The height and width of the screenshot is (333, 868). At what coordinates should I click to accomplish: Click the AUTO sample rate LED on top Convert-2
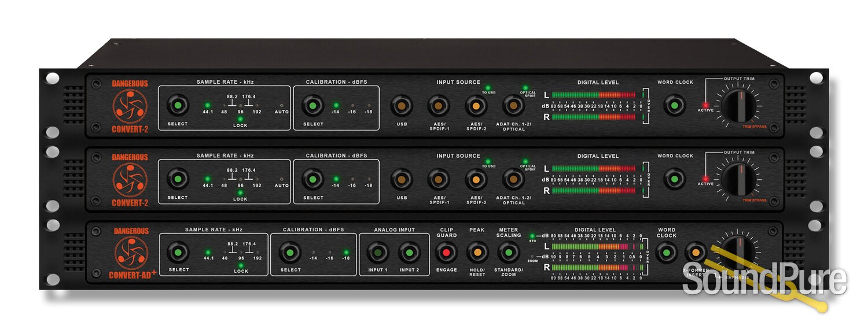(x=282, y=105)
